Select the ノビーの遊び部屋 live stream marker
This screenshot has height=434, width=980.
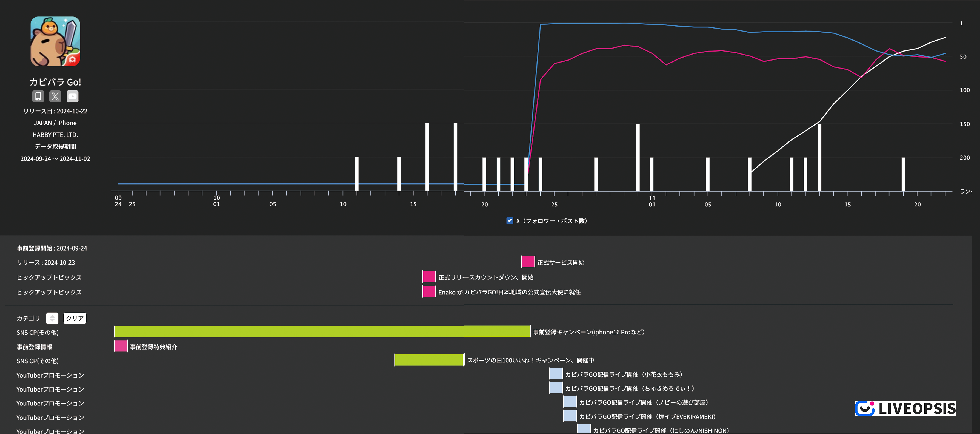(570, 402)
